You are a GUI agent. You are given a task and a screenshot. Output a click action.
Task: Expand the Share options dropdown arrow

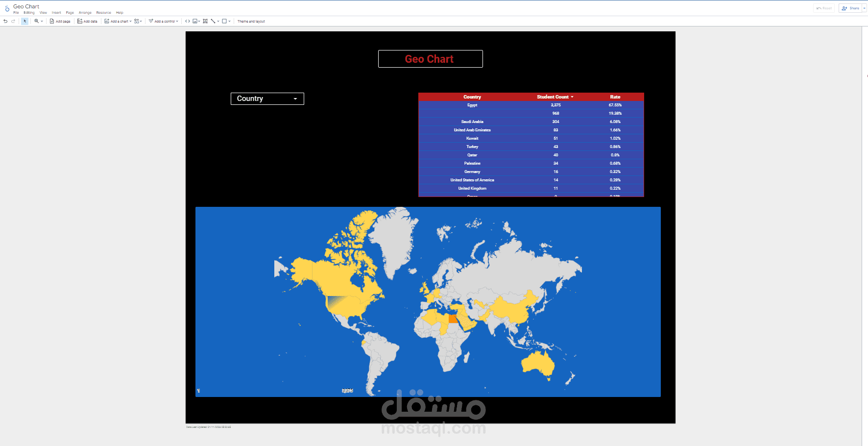coord(865,8)
